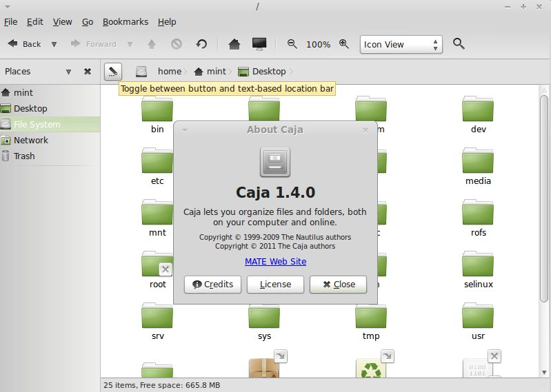Image resolution: width=551 pixels, height=392 pixels.
Task: Open the MATE Web Site link
Action: (275, 261)
